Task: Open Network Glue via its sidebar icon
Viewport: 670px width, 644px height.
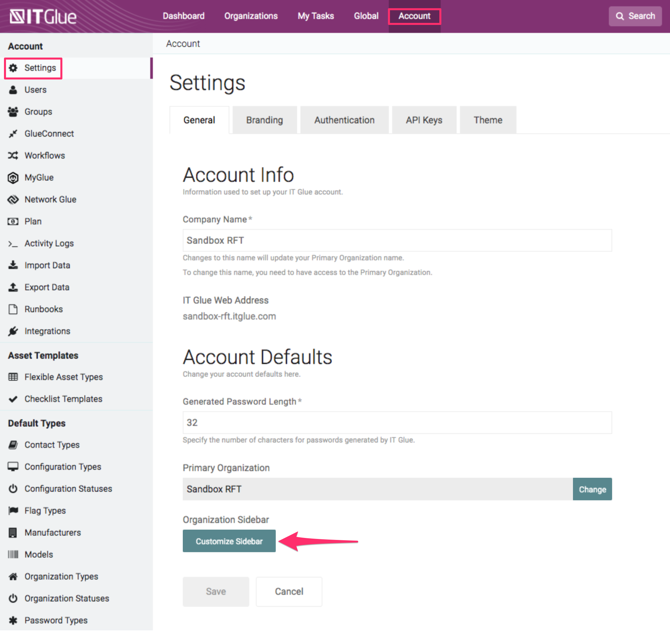Action: pos(13,199)
